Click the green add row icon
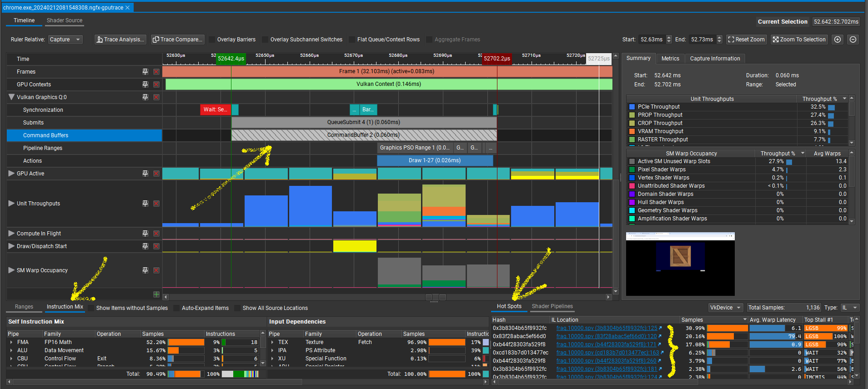868x389 pixels. click(156, 294)
